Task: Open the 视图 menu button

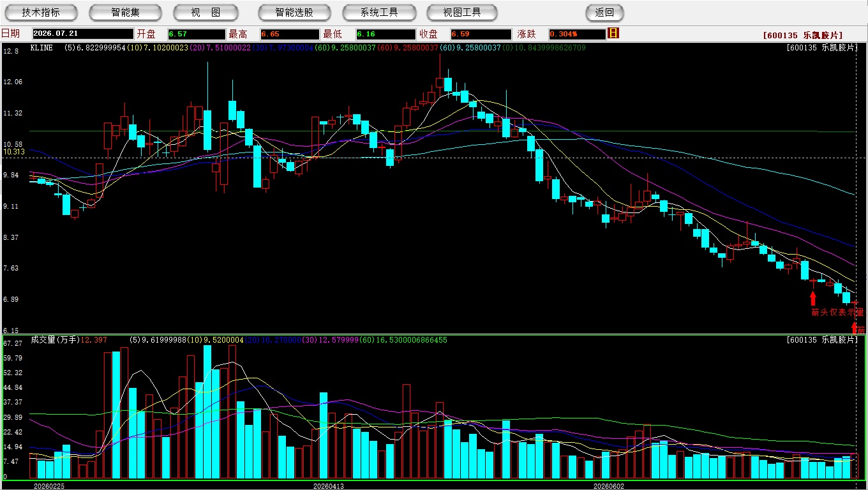Action: pyautogui.click(x=206, y=12)
